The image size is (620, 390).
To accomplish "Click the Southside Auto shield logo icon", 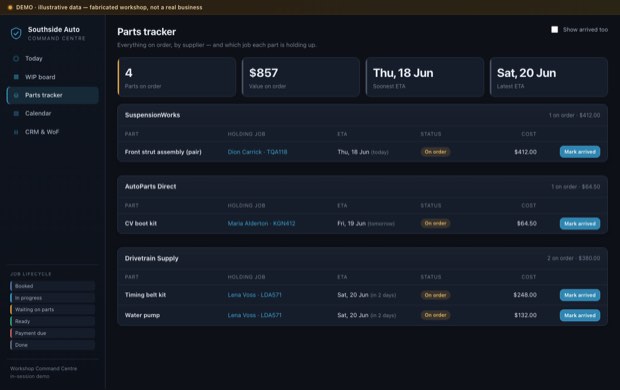I will coord(16,34).
